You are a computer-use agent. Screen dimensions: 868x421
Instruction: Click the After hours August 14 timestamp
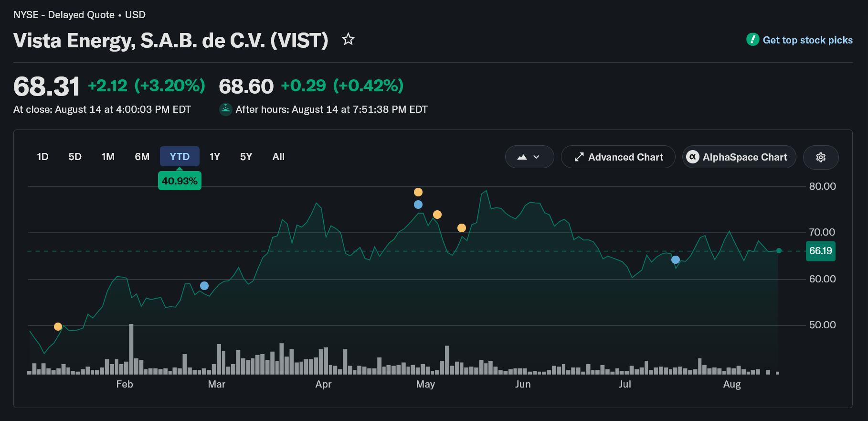pyautogui.click(x=331, y=109)
